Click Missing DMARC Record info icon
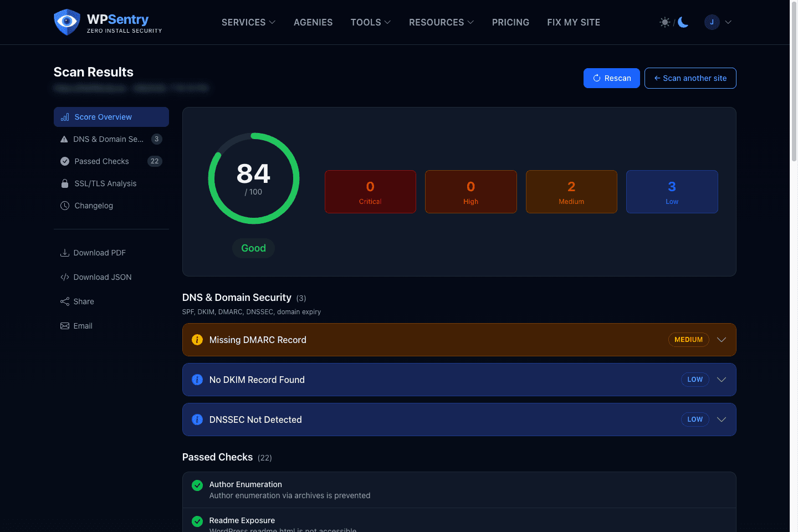798x532 pixels. (197, 340)
